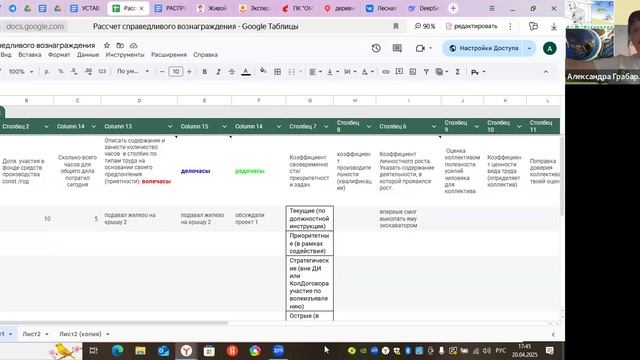Viewport: 640px width, 360px height.
Task: Apply italic formatting
Action: 218,72
